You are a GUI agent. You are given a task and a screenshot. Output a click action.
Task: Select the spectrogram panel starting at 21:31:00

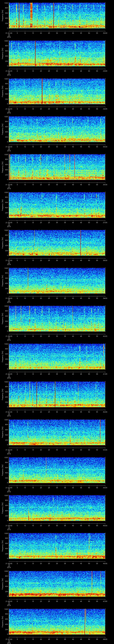coord(57,16)
